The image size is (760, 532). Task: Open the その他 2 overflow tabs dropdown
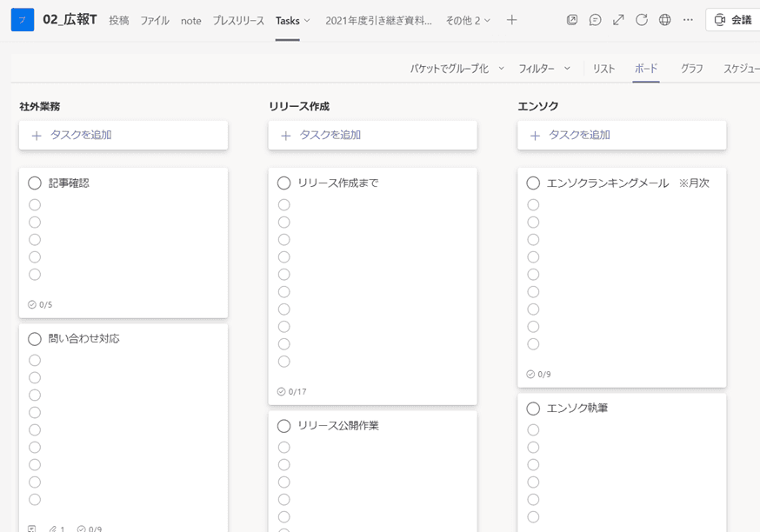(x=468, y=20)
